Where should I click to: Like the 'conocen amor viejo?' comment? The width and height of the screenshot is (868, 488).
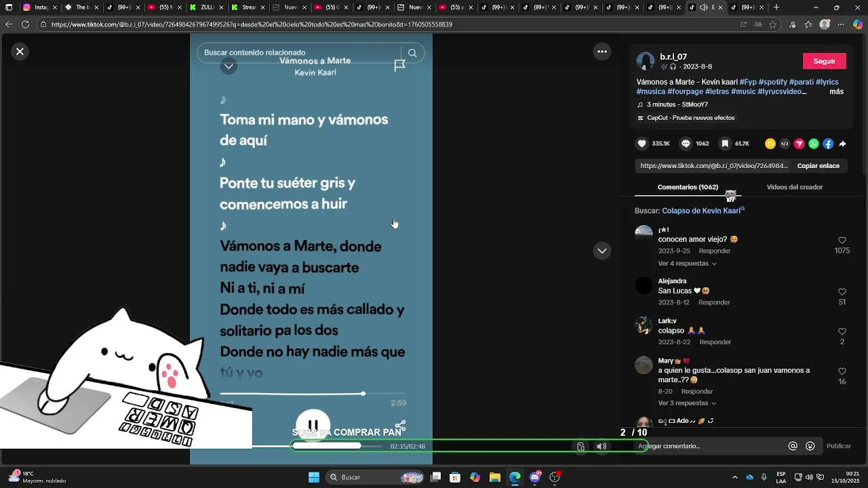pyautogui.click(x=842, y=241)
